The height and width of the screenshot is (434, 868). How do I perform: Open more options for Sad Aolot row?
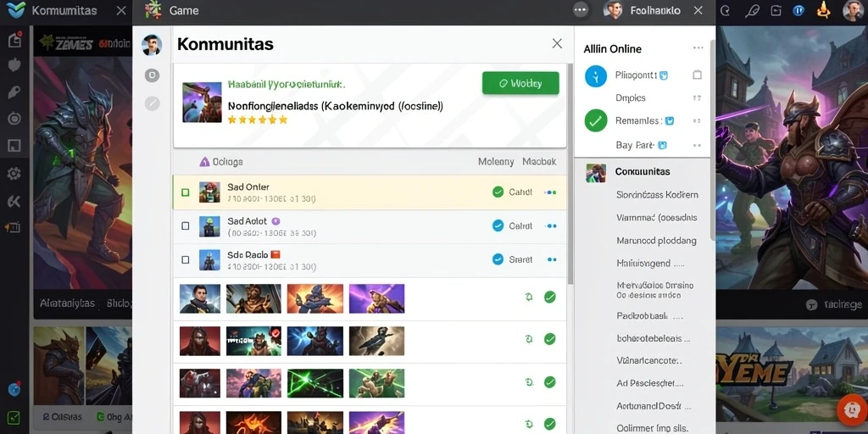coord(551,225)
